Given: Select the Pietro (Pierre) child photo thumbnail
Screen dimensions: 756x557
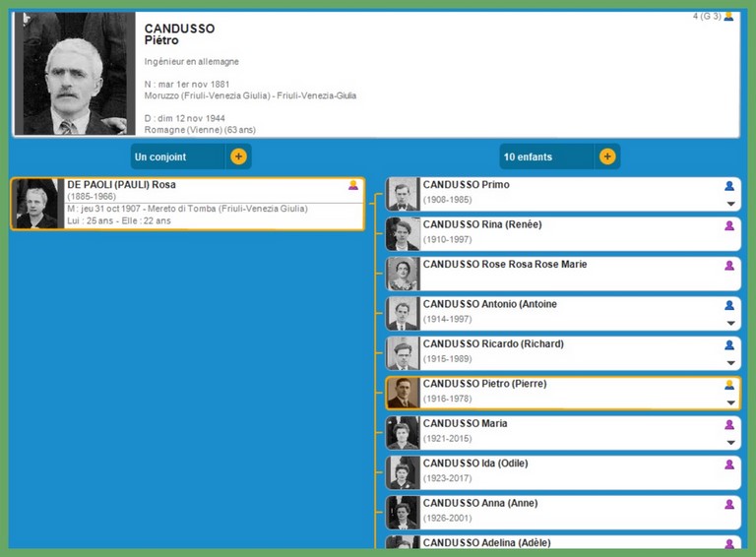Looking at the screenshot, I should (403, 393).
